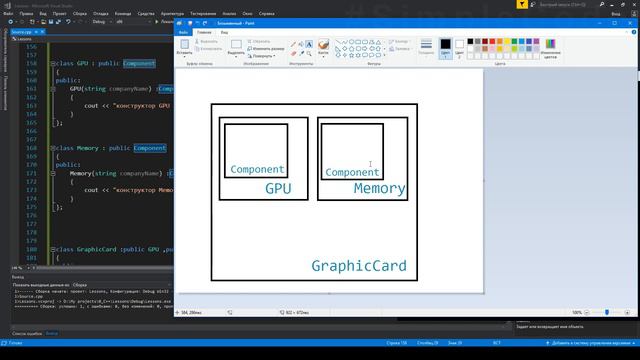This screenshot has width=640, height=360.
Task: Toggle pin on the Source.cpp tab
Action: [36, 32]
